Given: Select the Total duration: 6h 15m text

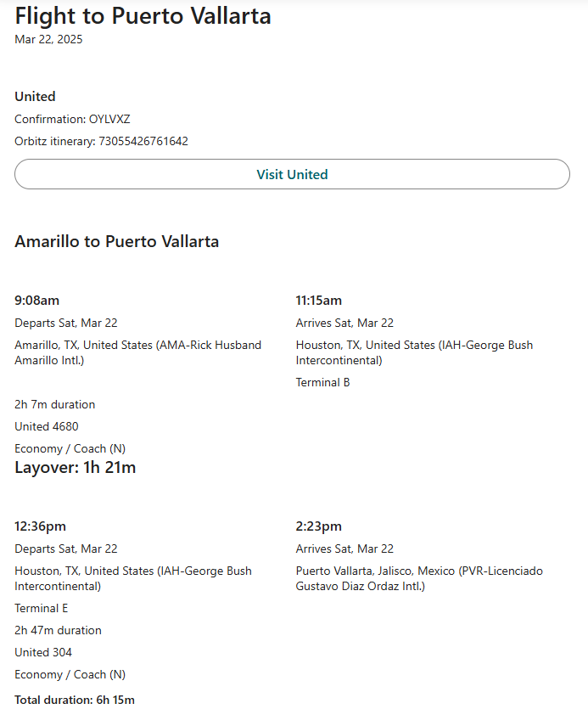Looking at the screenshot, I should point(74,700).
